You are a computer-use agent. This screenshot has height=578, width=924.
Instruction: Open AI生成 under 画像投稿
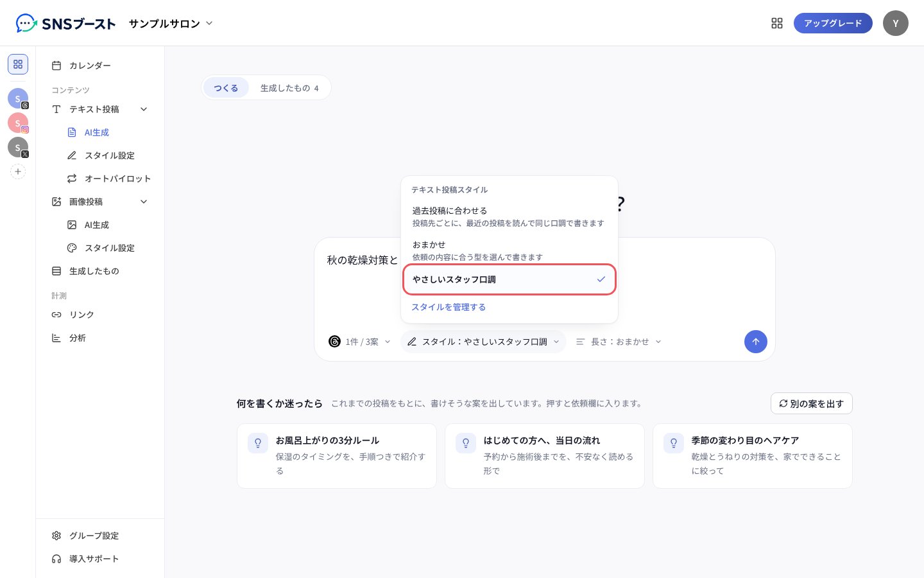(x=108, y=225)
